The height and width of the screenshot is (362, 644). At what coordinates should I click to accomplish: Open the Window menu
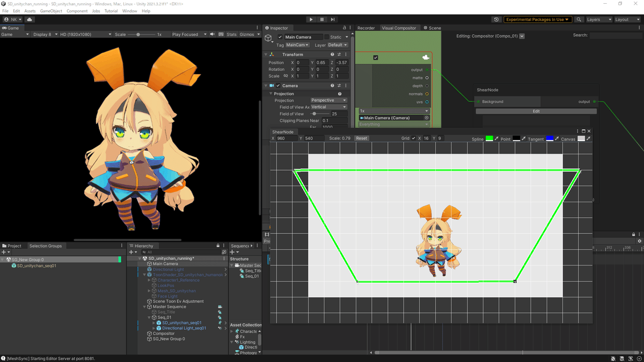129,11
